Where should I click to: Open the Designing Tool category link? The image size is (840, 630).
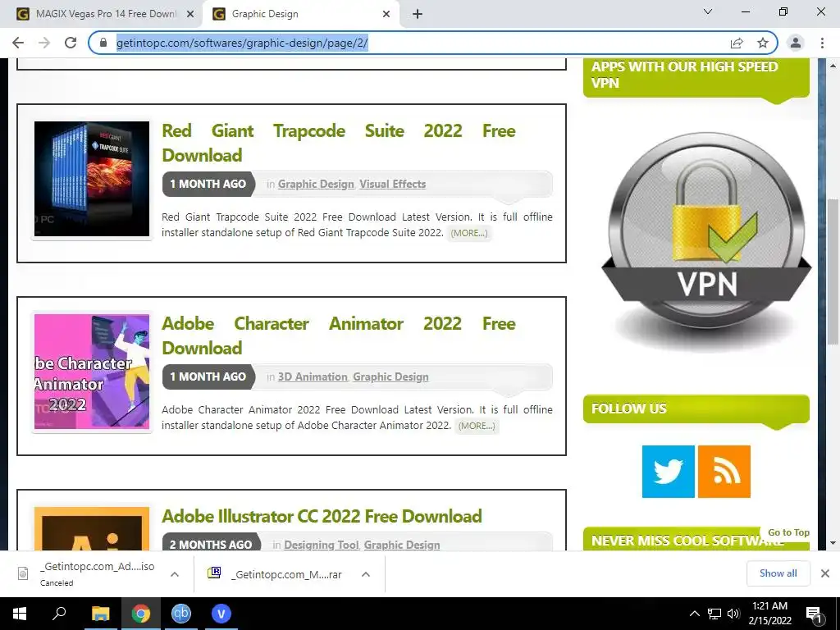(322, 545)
